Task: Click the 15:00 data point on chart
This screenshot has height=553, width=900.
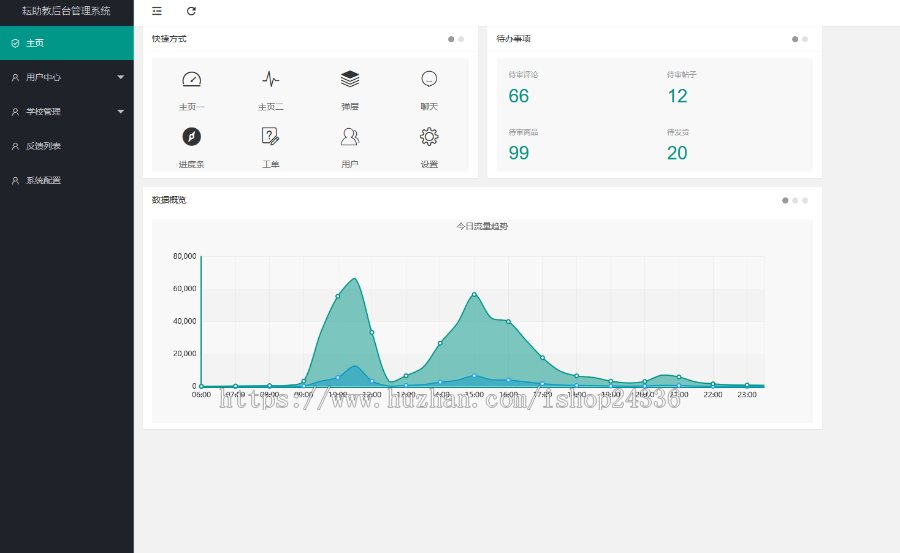Action: [474, 295]
